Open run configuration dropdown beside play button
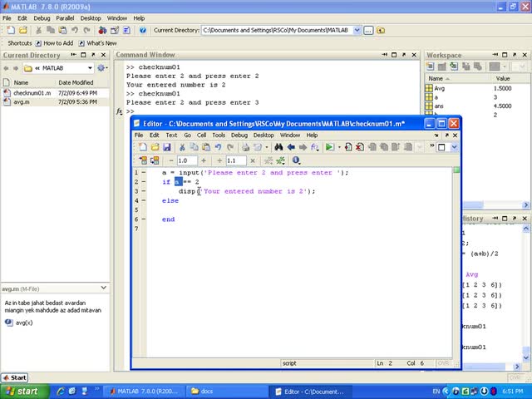The height and width of the screenshot is (399, 532). click(x=339, y=147)
